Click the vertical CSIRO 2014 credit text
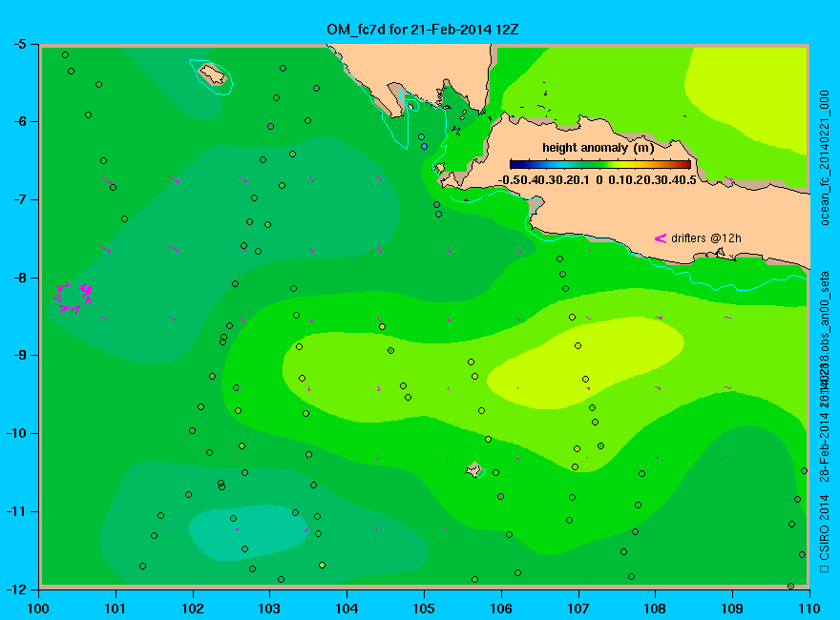 tap(825, 534)
